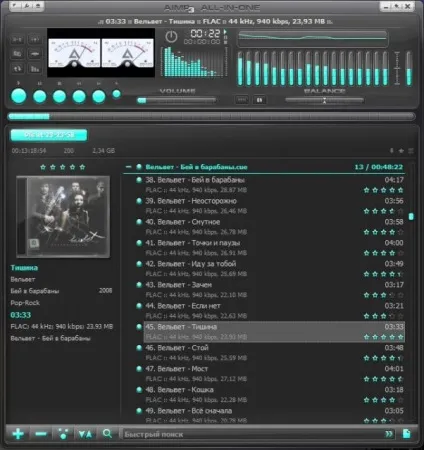Click the large round Play button

coord(19,96)
